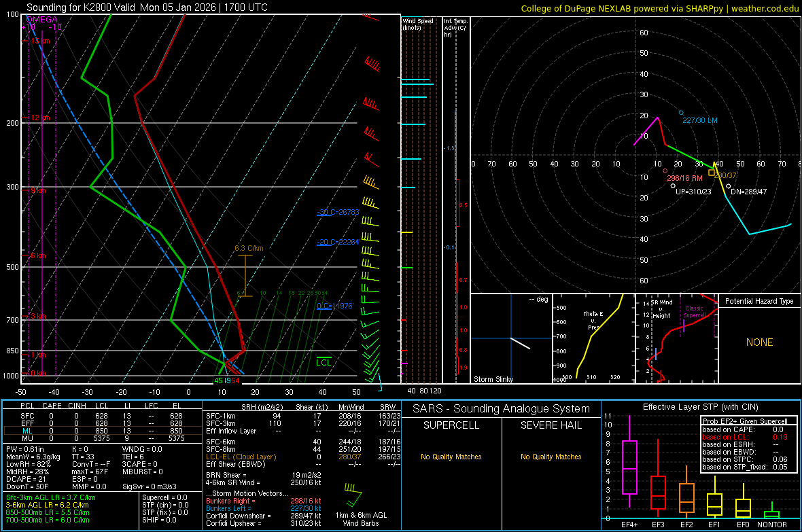Click the orange 280/37 mean wind square
The image size is (802, 532).
(x=712, y=173)
